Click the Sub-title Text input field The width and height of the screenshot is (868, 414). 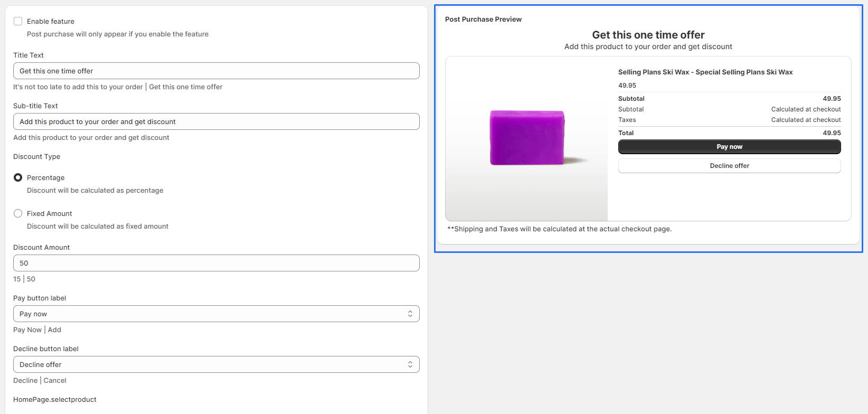point(216,121)
